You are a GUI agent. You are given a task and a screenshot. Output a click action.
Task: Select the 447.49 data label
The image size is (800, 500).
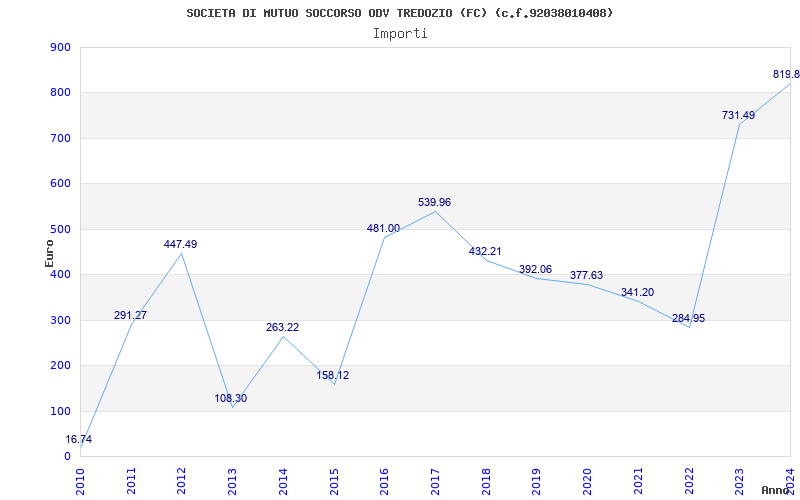click(x=180, y=244)
